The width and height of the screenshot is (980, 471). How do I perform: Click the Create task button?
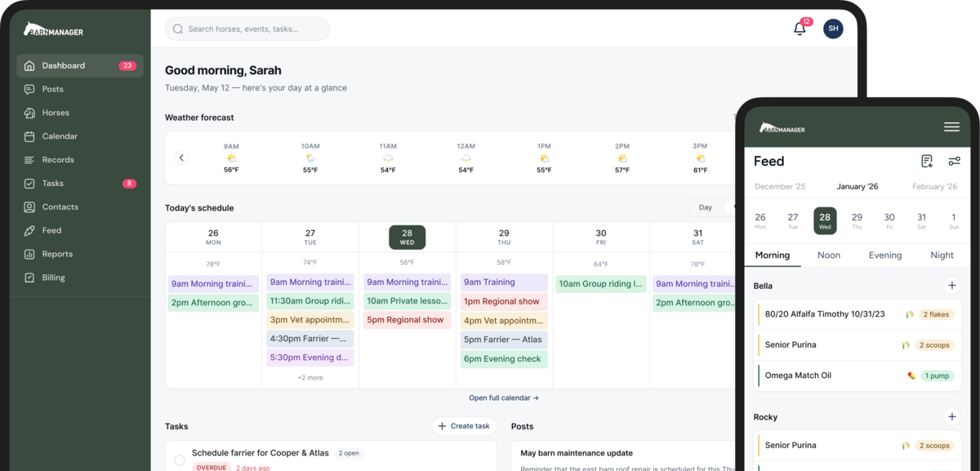[x=464, y=426]
